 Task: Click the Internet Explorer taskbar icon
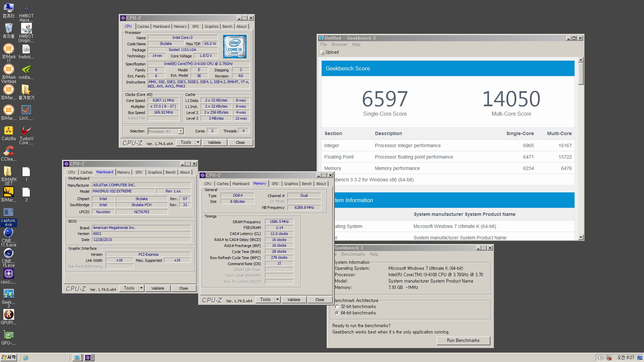point(25,358)
